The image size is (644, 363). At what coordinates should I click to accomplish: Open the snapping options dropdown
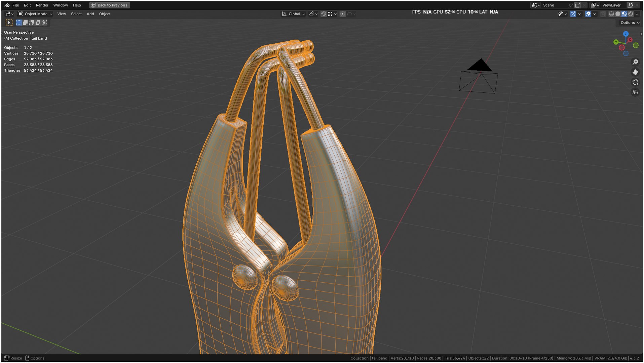(332, 14)
